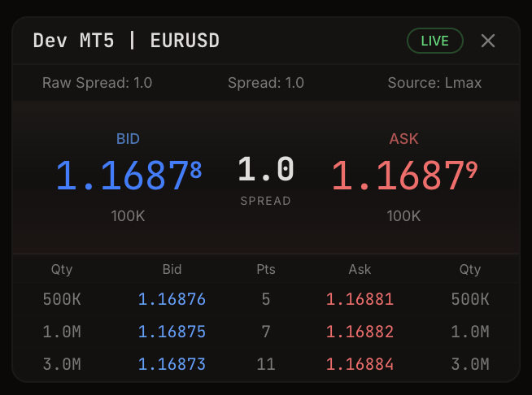Select ask price 1.16881 in depth table
Image resolution: width=532 pixels, height=395 pixels.
(x=360, y=299)
